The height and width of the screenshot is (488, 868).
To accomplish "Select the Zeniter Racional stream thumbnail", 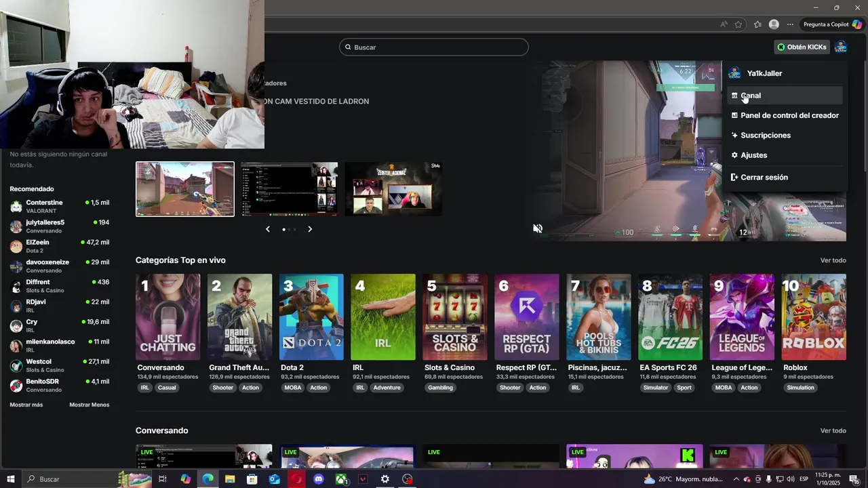I will [393, 189].
